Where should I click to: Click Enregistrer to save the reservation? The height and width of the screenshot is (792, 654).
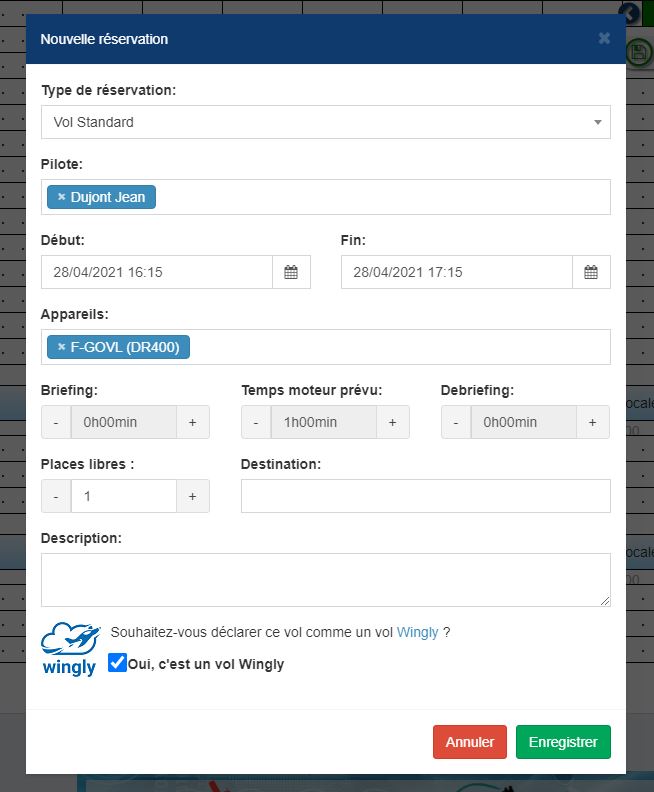coord(563,742)
